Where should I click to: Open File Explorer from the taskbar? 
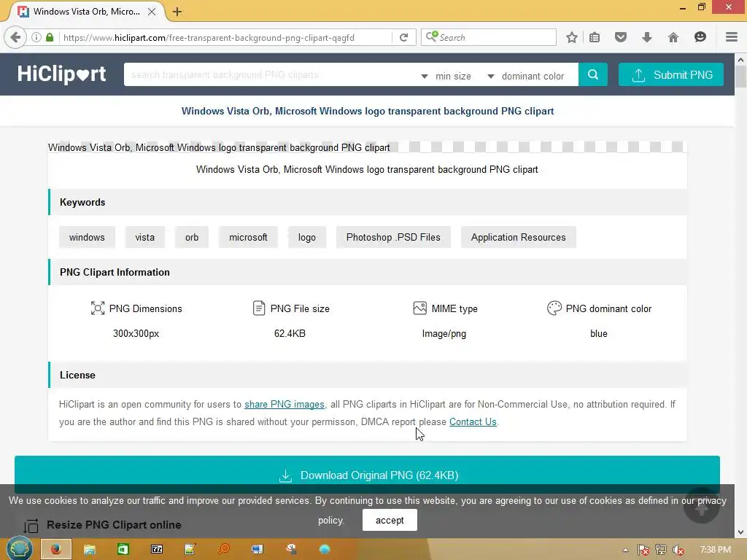click(90, 550)
